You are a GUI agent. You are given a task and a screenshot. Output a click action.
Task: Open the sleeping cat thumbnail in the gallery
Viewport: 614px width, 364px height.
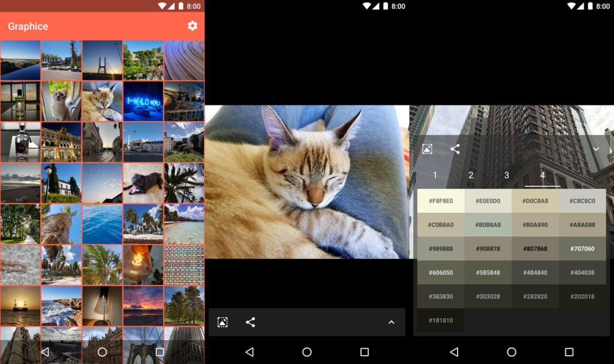click(102, 101)
